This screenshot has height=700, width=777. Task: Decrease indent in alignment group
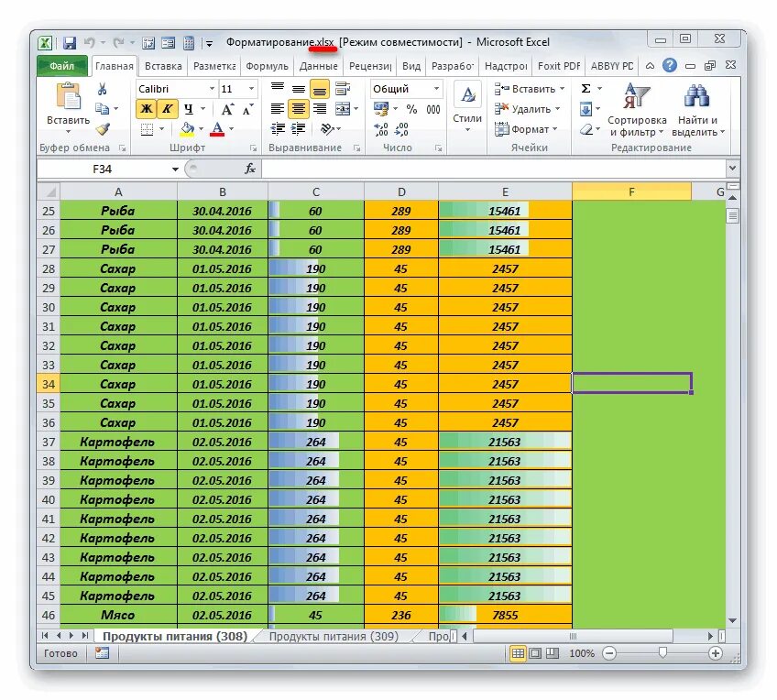coord(278,129)
